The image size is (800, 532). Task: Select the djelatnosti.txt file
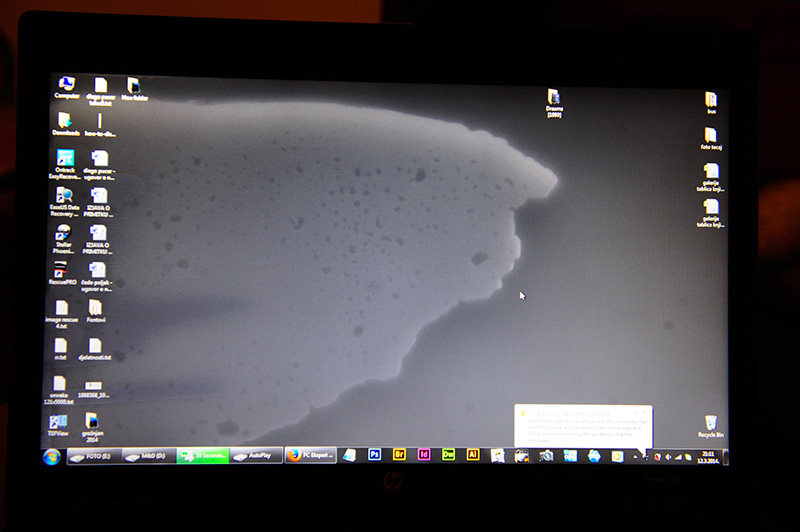coord(94,349)
